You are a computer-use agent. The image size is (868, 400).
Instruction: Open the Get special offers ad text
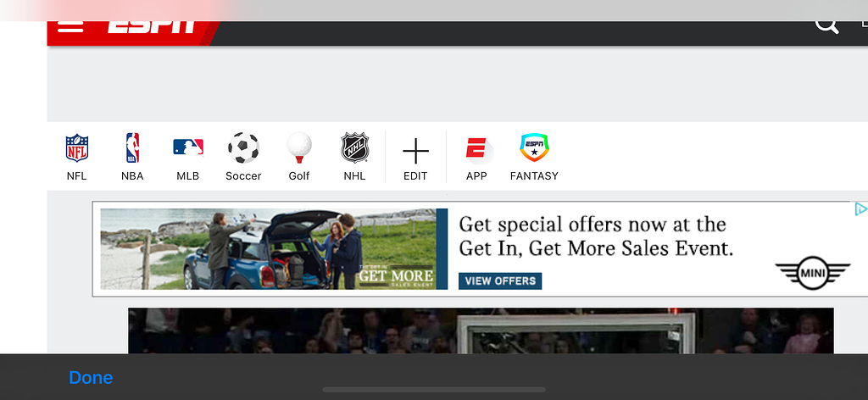pos(596,236)
